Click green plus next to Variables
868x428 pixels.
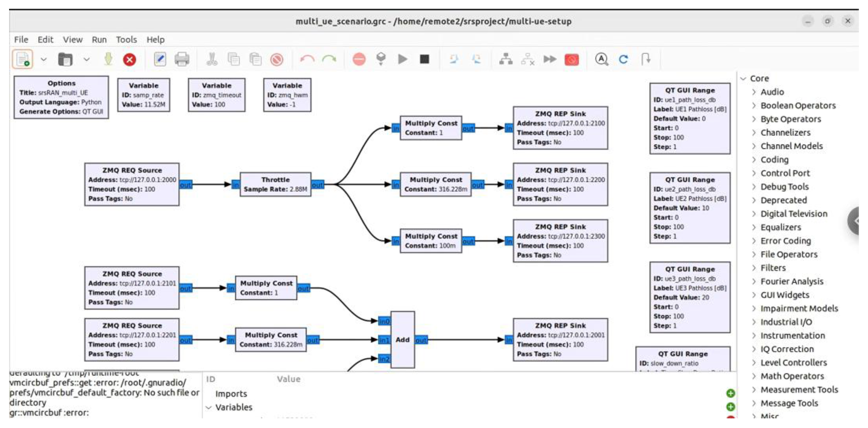(730, 407)
